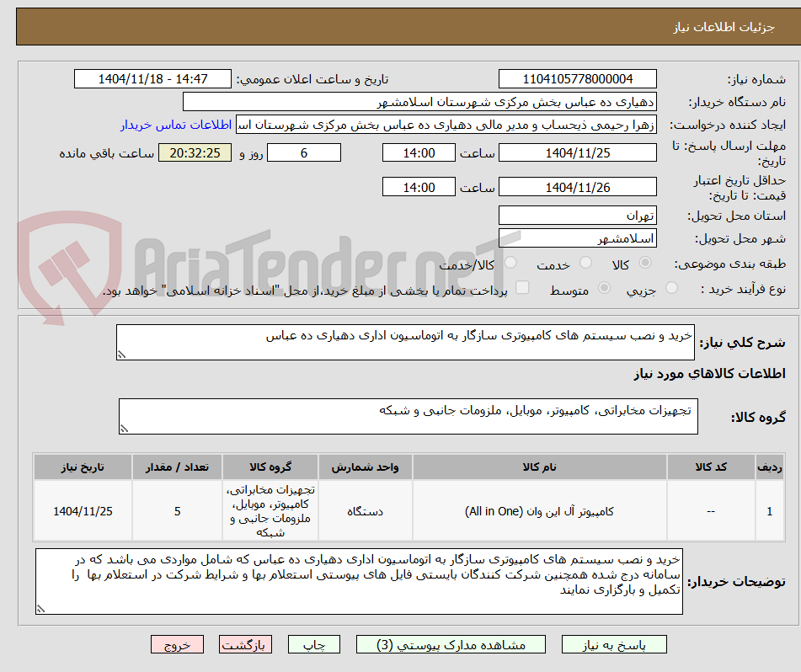This screenshot has height=672, width=801.
Task: Click the نام کالا column header
Action: tap(539, 467)
